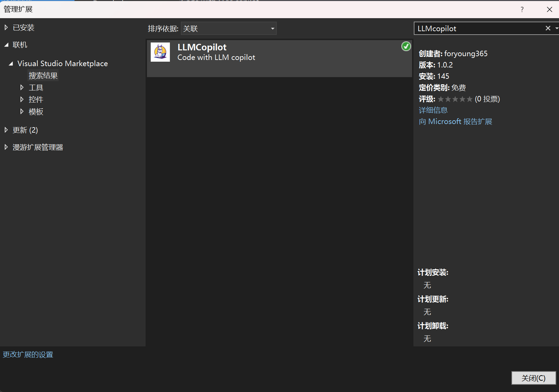Expand the 模板 subcategory
The height and width of the screenshot is (392, 559).
[x=22, y=111]
